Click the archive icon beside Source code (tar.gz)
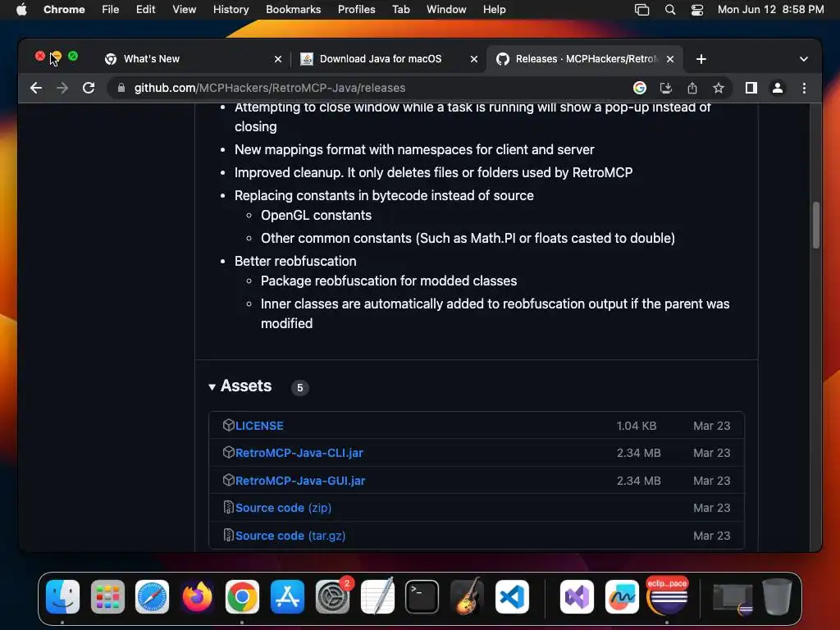The width and height of the screenshot is (840, 630). 229,535
